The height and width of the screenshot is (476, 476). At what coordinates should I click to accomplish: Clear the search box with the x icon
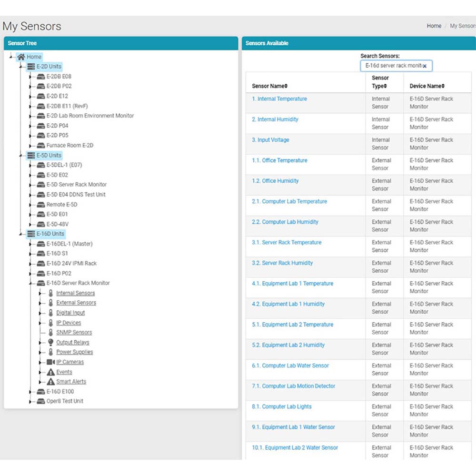(425, 66)
